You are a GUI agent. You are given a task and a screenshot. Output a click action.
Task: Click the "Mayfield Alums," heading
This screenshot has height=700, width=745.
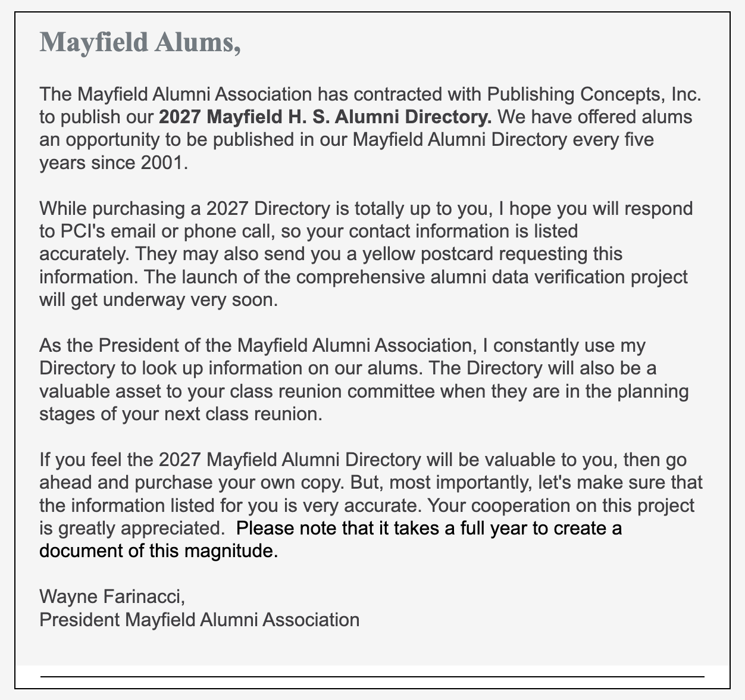140,43
